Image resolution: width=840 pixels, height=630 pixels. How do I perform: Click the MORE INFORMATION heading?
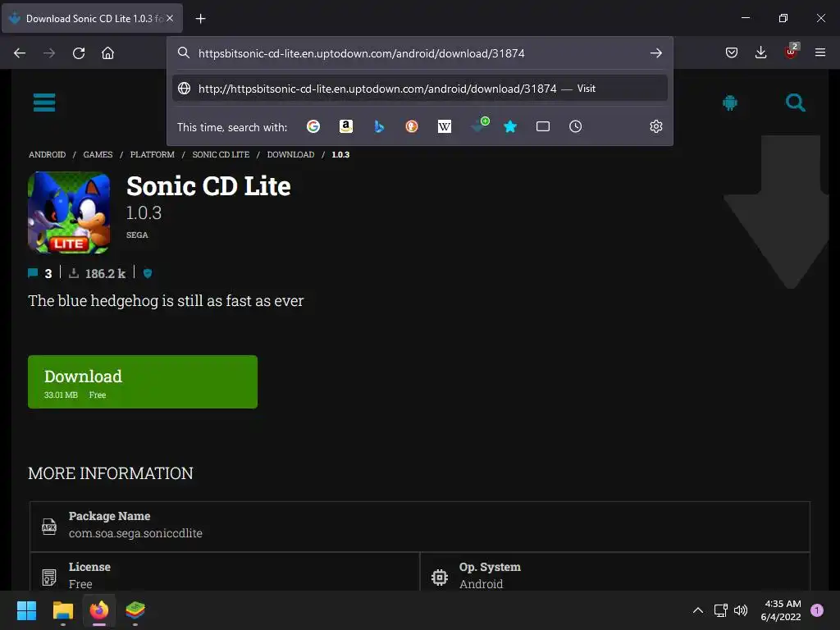pyautogui.click(x=111, y=473)
